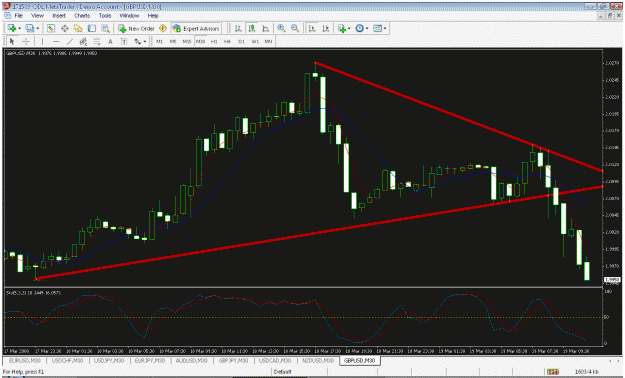The image size is (625, 378).
Task: Switch to the USDCHF,M30 chart tab
Action: (x=68, y=360)
